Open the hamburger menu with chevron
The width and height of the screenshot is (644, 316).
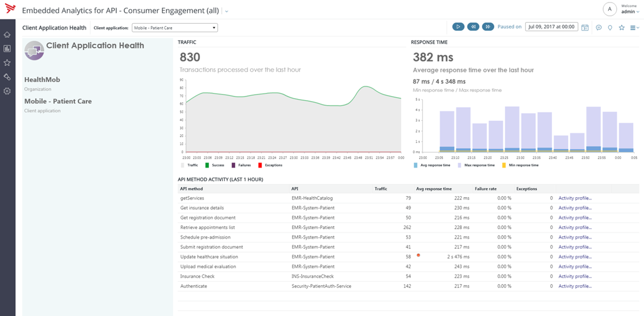point(634,28)
